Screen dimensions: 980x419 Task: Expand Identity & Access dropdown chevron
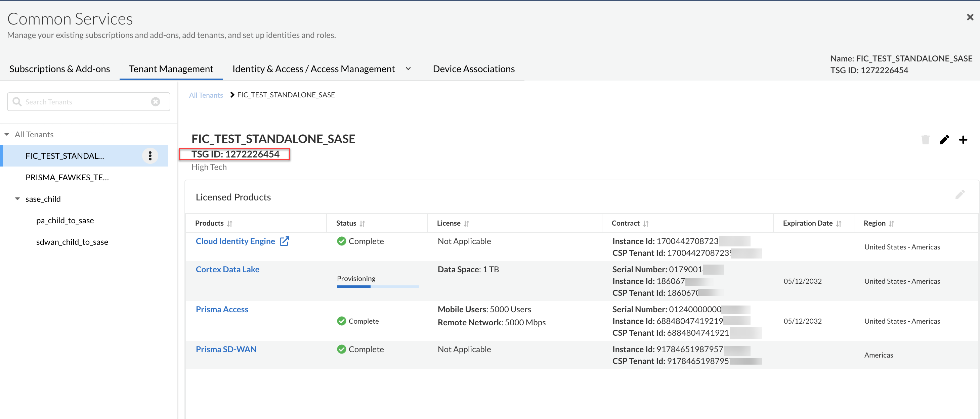click(x=408, y=69)
